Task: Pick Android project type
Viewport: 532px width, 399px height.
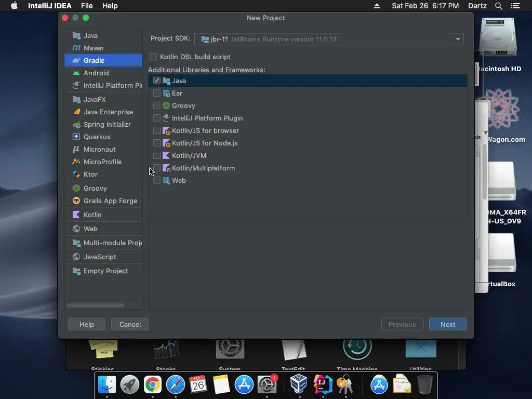Action: click(x=103, y=73)
